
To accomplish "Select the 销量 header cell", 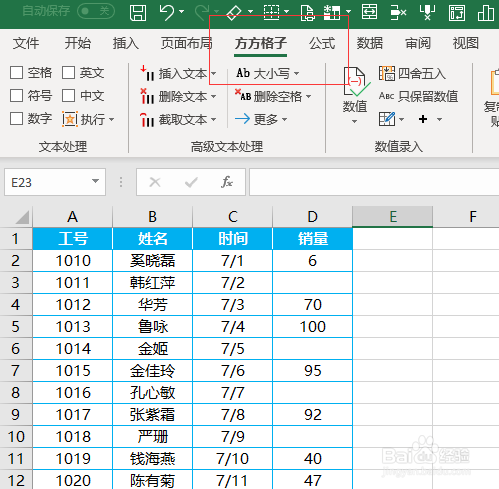I will [x=313, y=239].
